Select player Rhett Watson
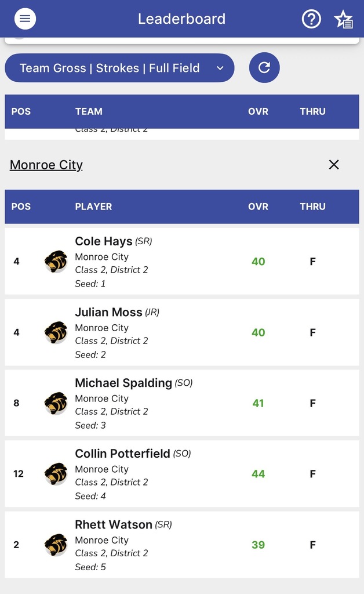 click(x=114, y=524)
